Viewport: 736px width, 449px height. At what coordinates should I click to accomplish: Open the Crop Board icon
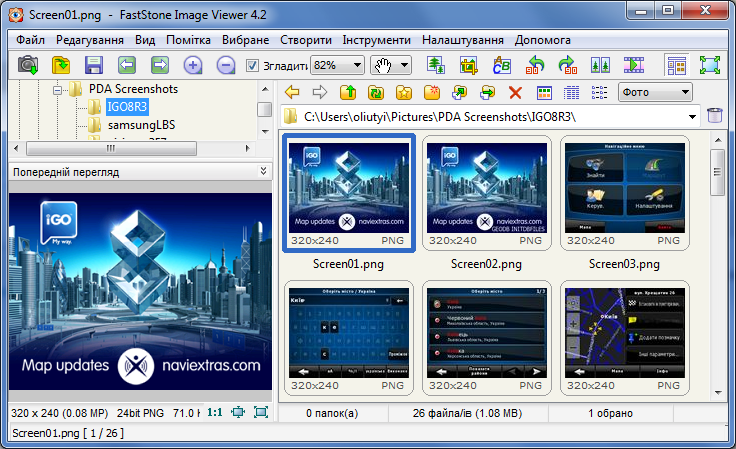pos(468,65)
